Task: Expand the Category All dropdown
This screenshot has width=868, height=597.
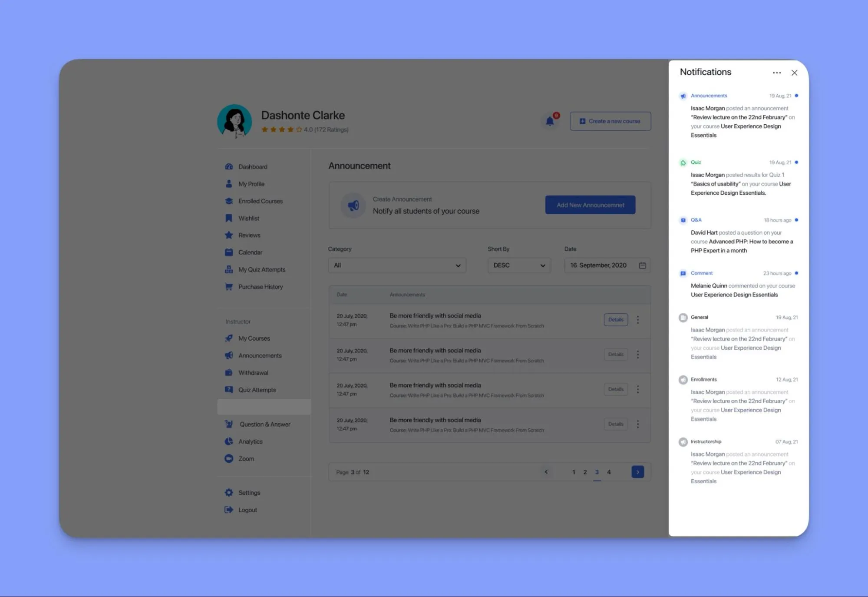Action: 397,265
